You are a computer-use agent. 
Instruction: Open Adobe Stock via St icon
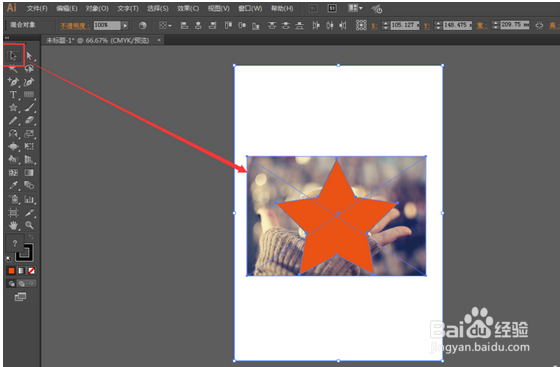[332, 8]
